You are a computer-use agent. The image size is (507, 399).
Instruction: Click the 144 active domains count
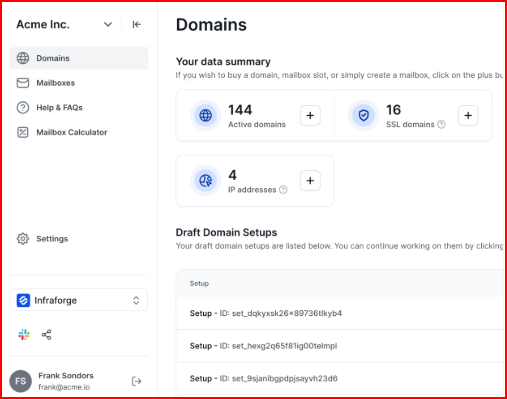[240, 110]
